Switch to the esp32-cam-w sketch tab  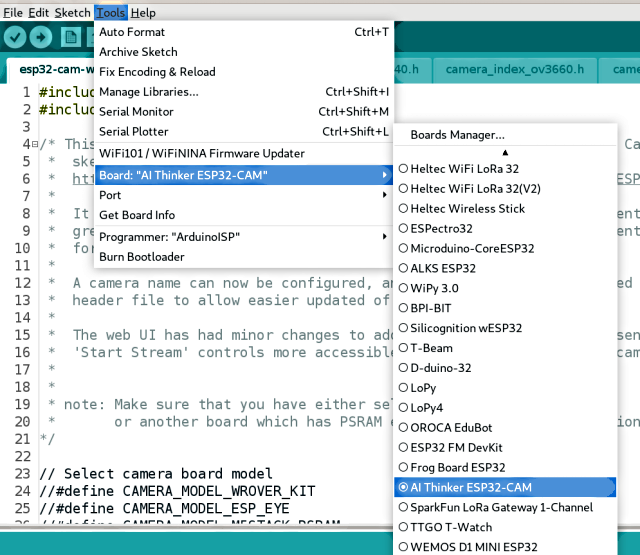tap(52, 70)
